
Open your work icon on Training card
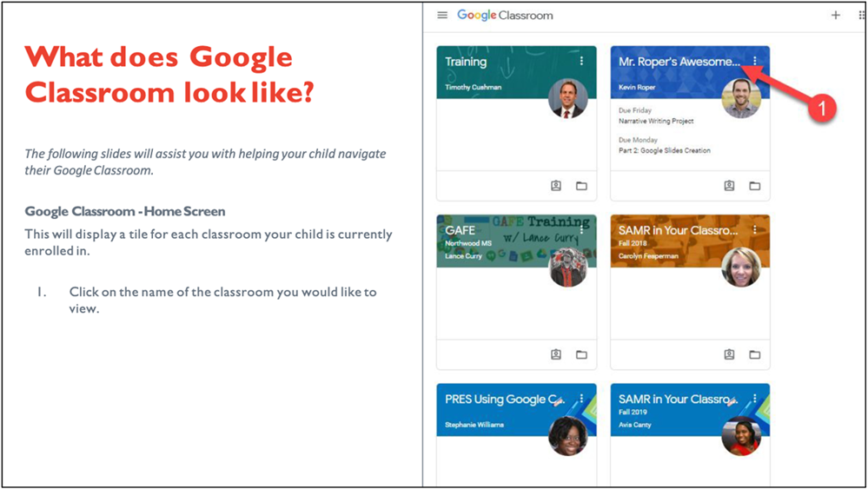556,186
